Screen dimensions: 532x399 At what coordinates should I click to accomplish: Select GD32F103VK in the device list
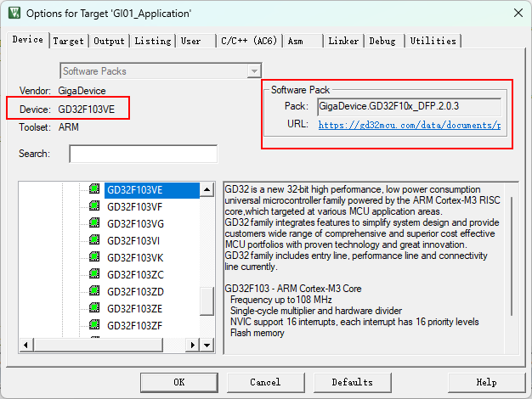(135, 258)
